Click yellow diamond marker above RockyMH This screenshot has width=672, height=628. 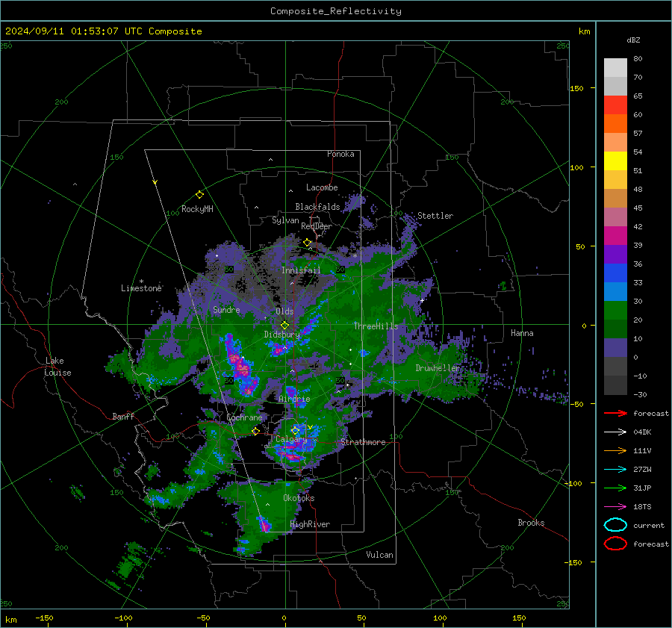coord(199,195)
